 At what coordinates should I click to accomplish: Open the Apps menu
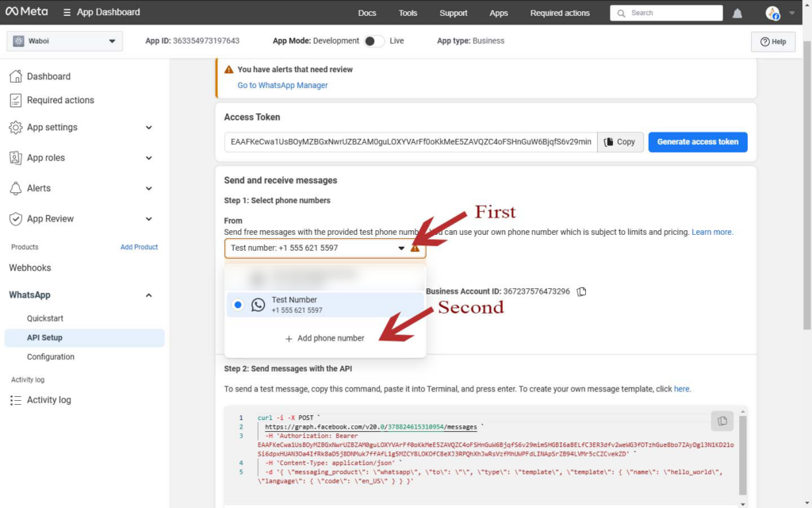point(498,13)
